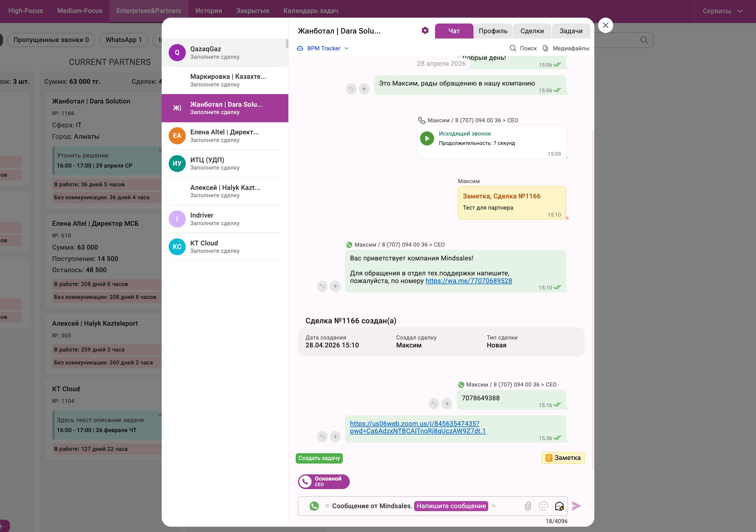
Task: Go to Medium-Focus board tab
Action: tap(80, 11)
